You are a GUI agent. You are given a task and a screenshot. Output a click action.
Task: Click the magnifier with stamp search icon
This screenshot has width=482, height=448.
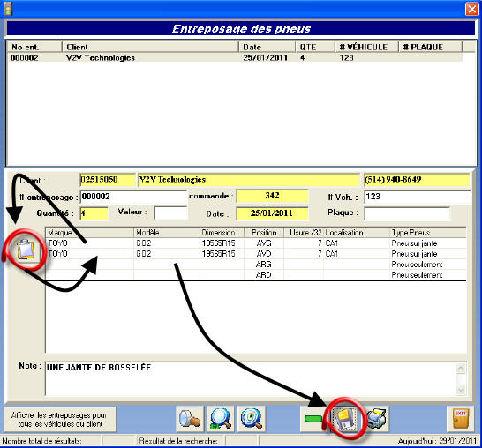(190, 419)
